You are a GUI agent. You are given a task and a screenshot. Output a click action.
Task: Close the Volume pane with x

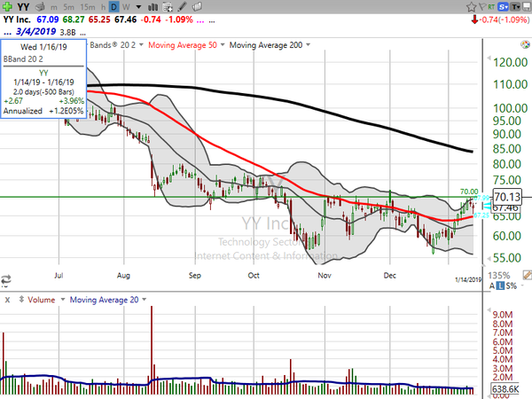point(7,300)
